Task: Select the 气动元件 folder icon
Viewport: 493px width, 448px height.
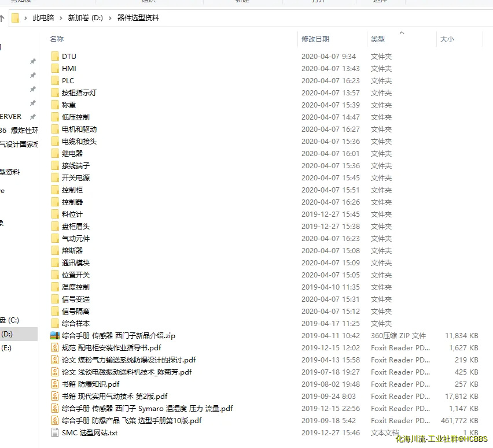Action: 55,238
